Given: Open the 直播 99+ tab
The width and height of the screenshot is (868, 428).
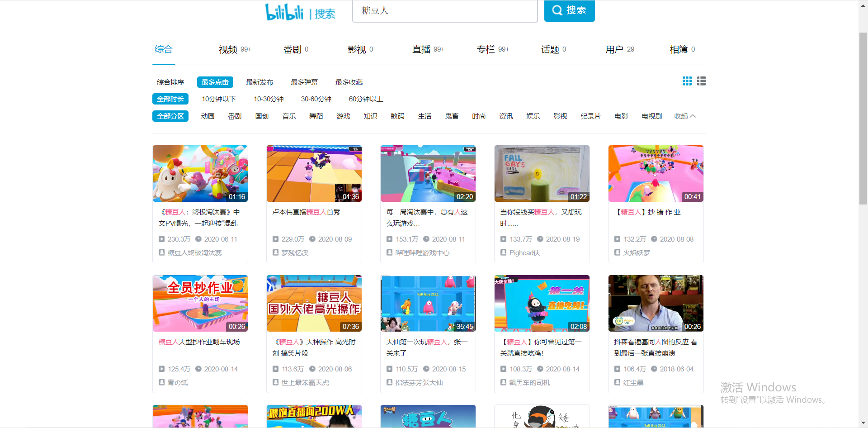Looking at the screenshot, I should [428, 49].
